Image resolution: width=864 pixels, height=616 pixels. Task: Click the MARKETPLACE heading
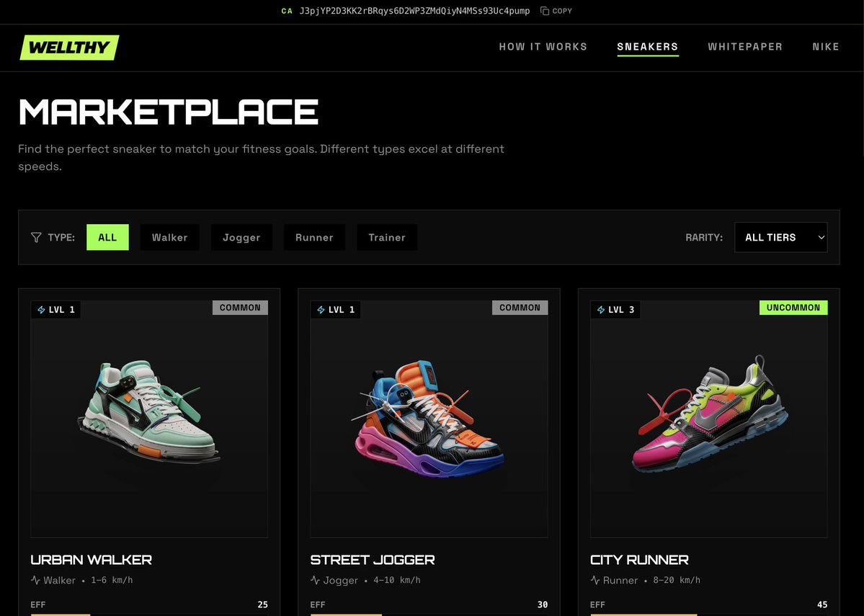pos(169,112)
